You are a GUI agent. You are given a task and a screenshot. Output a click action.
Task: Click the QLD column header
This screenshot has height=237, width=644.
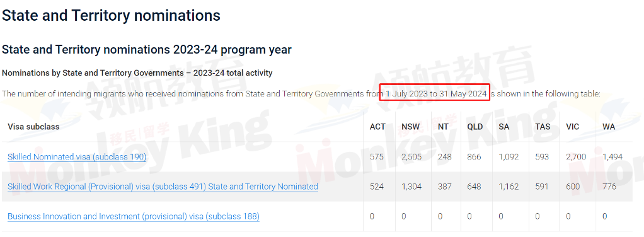(x=474, y=127)
